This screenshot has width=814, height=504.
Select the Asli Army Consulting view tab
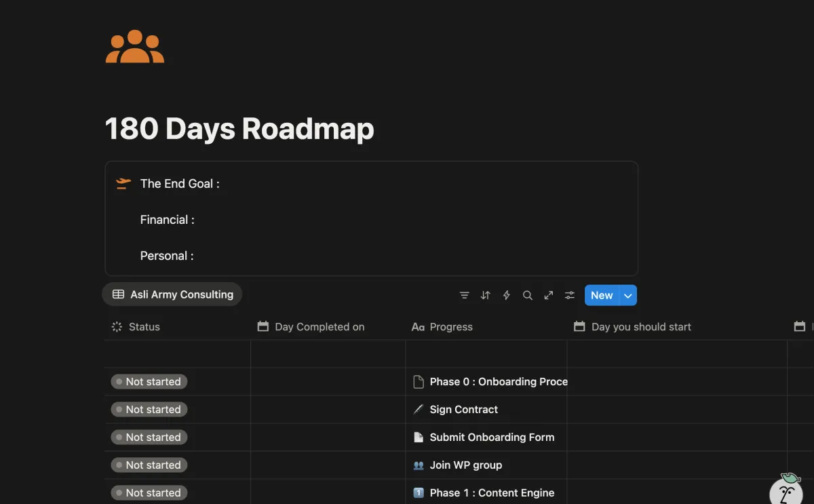[172, 294]
